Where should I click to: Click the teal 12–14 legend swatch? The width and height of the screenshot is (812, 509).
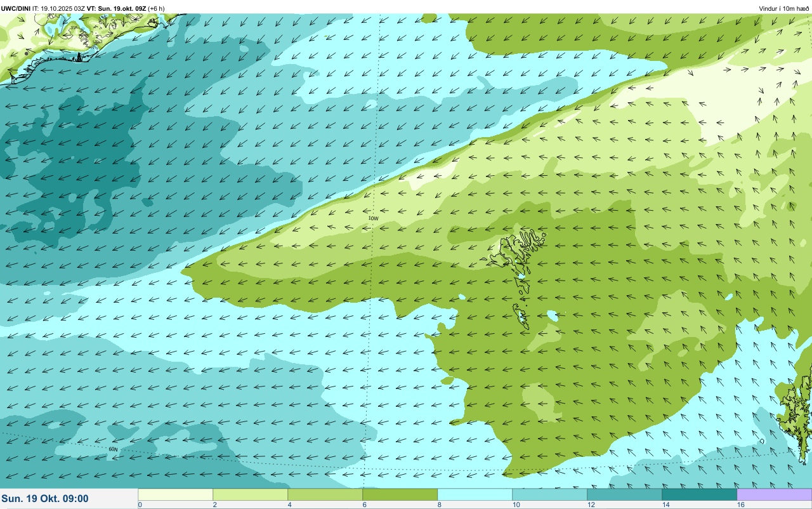pyautogui.click(x=624, y=494)
